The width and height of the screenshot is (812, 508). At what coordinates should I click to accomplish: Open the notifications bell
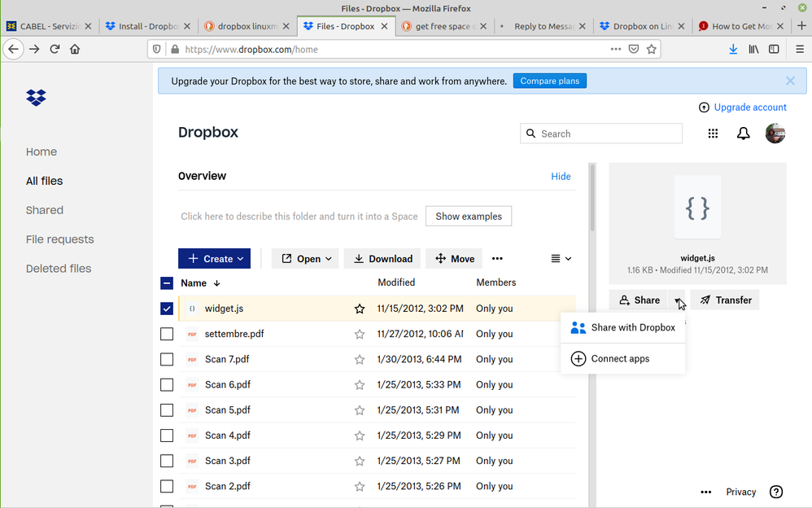[743, 134]
